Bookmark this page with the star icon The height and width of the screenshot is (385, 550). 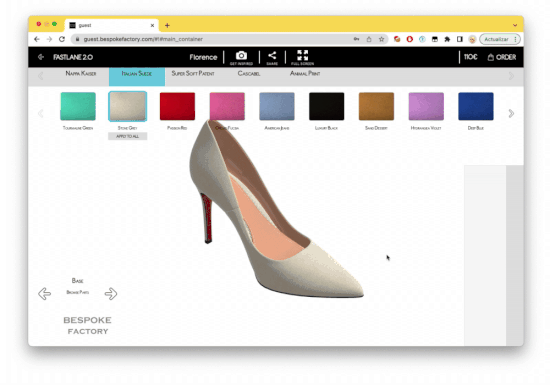pyautogui.click(x=381, y=39)
